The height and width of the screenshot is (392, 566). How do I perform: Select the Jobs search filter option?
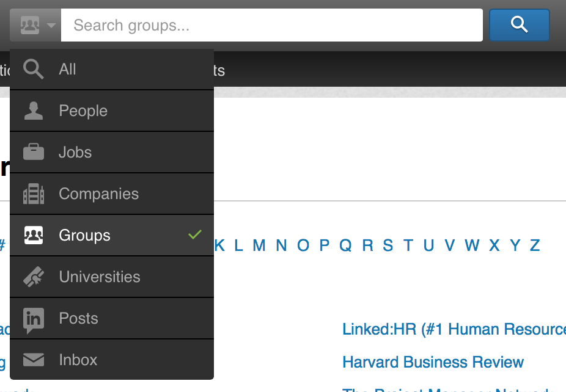tap(75, 153)
